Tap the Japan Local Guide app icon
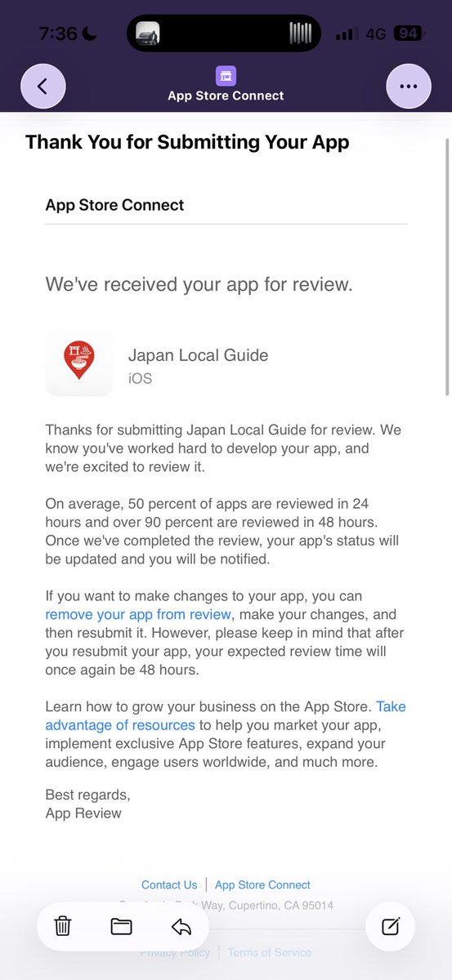The image size is (452, 980). coord(79,363)
